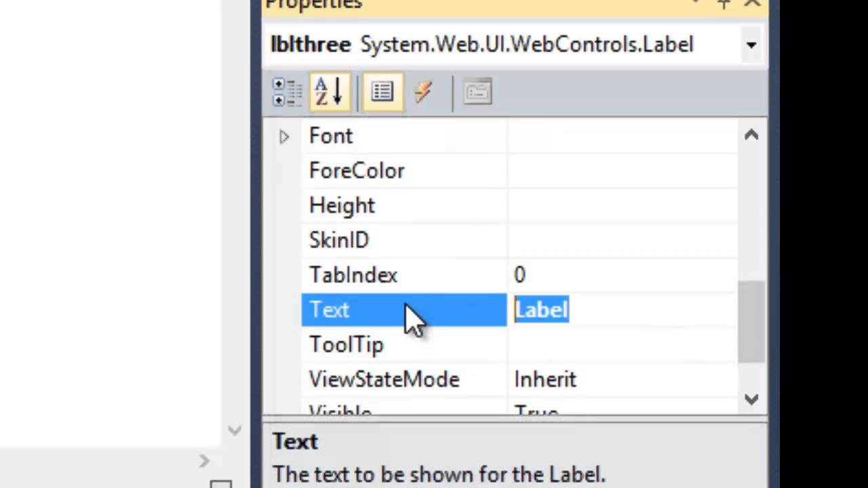Click the editor's vertical scroll down chevron
This screenshot has height=488, width=868.
235,430
